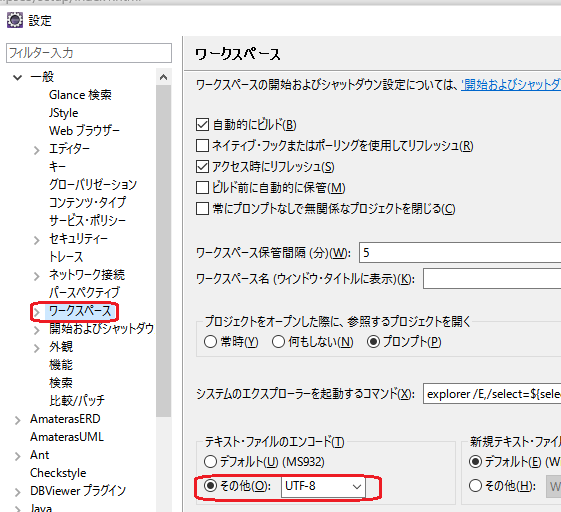Screen dimensions: 561x512
Task: Select the 常時 radio button
Action: click(210, 342)
